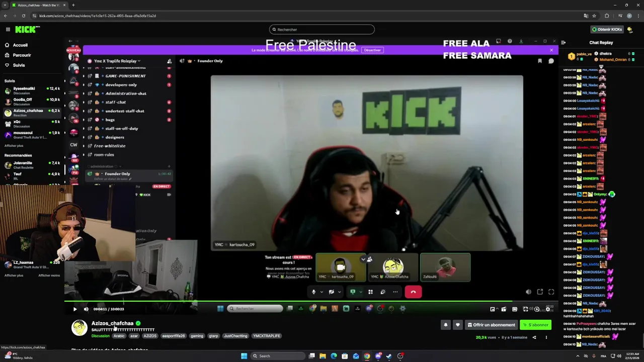Select the easportfifa26 tag
644x362 pixels.
173,336
